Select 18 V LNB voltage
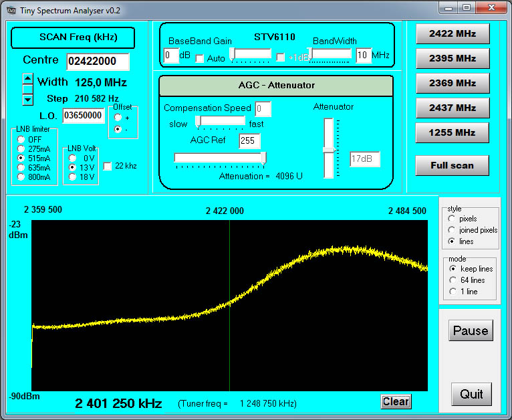 point(72,177)
